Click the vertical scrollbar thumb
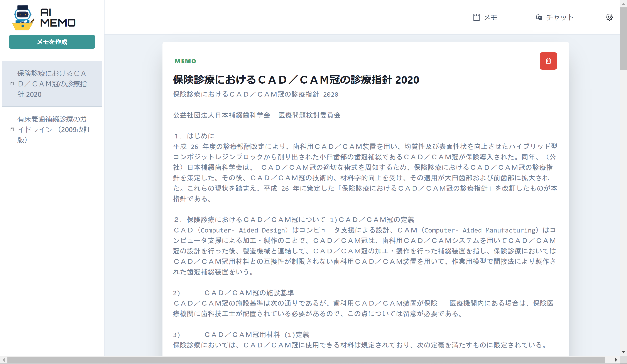The height and width of the screenshot is (364, 627). [623, 39]
